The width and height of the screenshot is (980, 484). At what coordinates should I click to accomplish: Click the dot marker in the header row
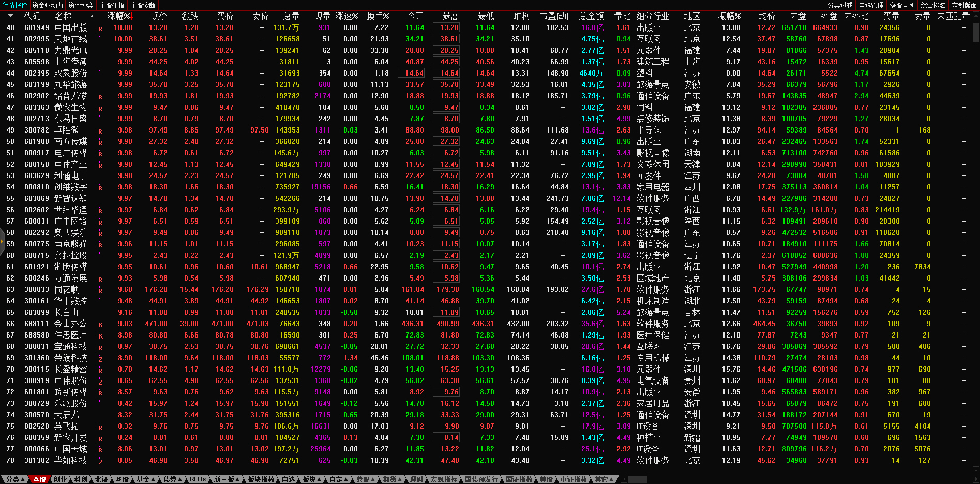92,16
